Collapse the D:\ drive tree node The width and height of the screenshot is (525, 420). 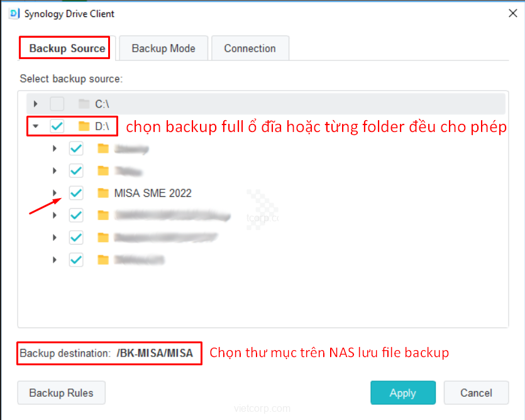[35, 126]
